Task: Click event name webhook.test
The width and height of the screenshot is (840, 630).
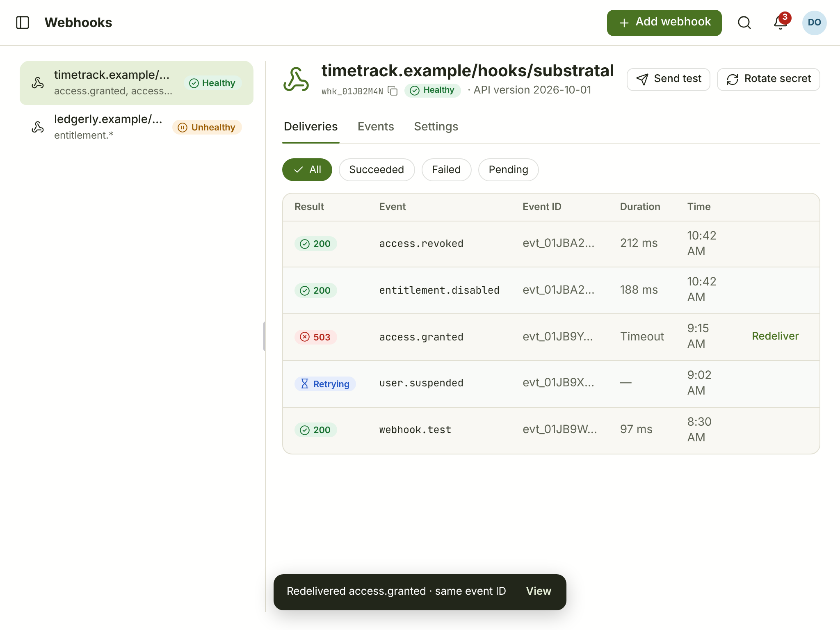Action: [415, 430]
